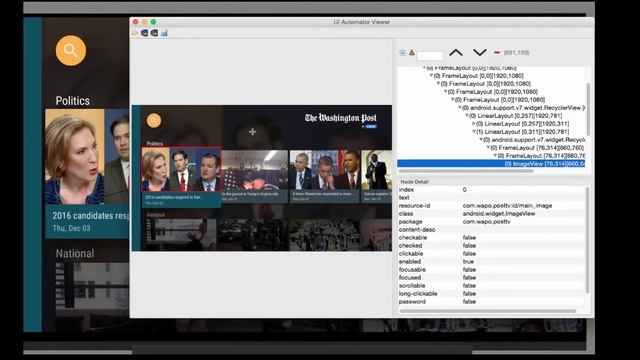
Task: Click the tree panel vertical scrollbar
Action: 588,109
